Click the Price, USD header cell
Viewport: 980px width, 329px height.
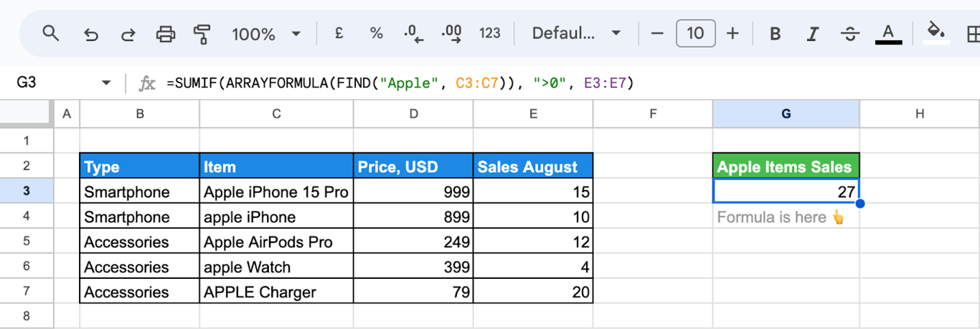413,166
